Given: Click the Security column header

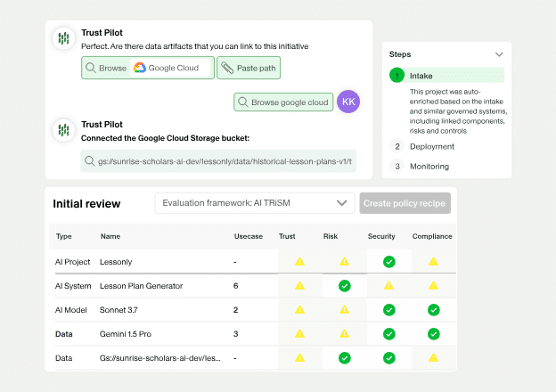Looking at the screenshot, I should tap(381, 236).
